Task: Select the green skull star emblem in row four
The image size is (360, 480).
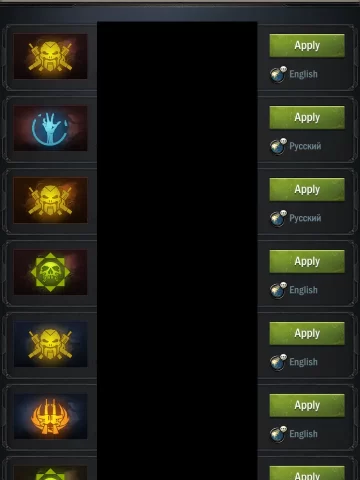Action: tap(50, 272)
